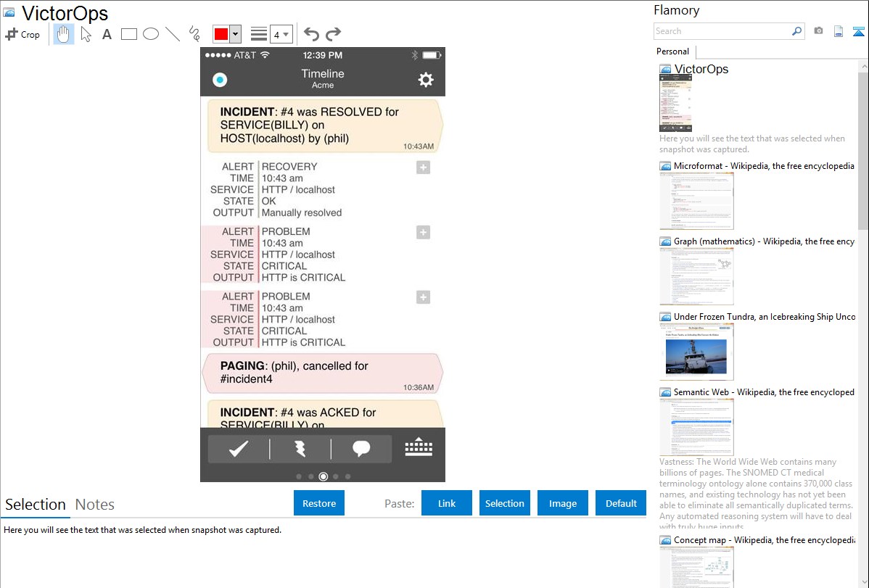This screenshot has width=869, height=588.
Task: Click the camera capture icon
Action: coord(818,31)
